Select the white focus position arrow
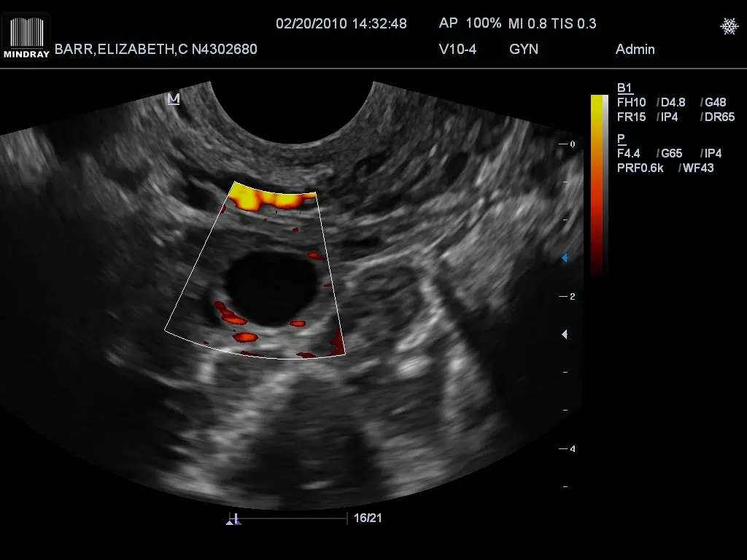The image size is (747, 560). coord(564,335)
